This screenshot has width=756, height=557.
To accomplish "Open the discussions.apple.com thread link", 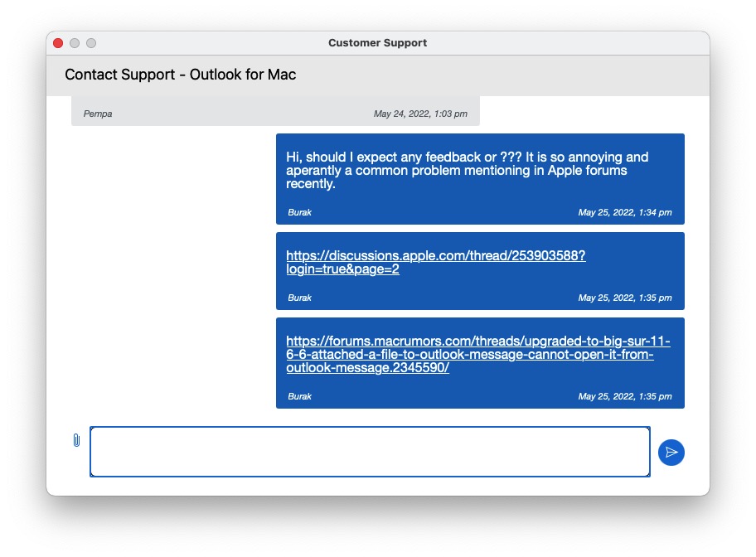I will (x=436, y=263).
